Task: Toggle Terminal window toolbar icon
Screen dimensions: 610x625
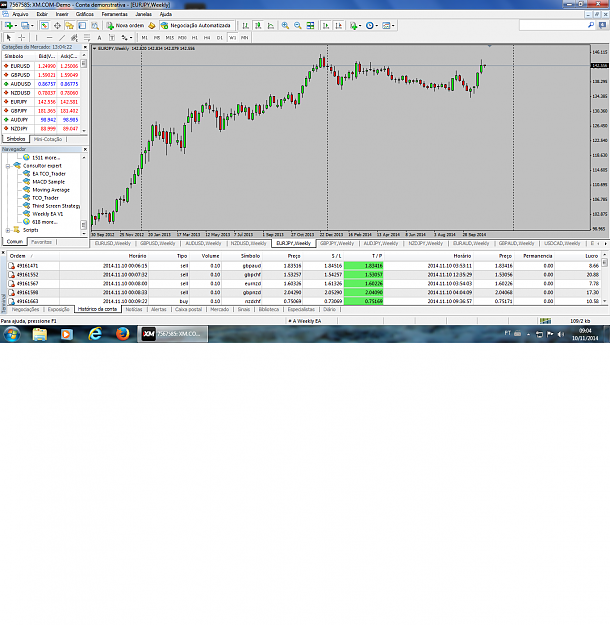Action: pos(82,26)
